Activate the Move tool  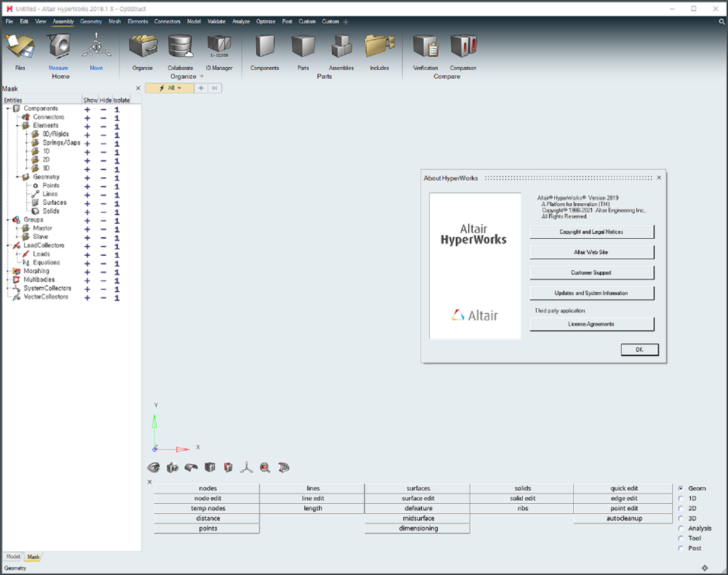[x=96, y=52]
